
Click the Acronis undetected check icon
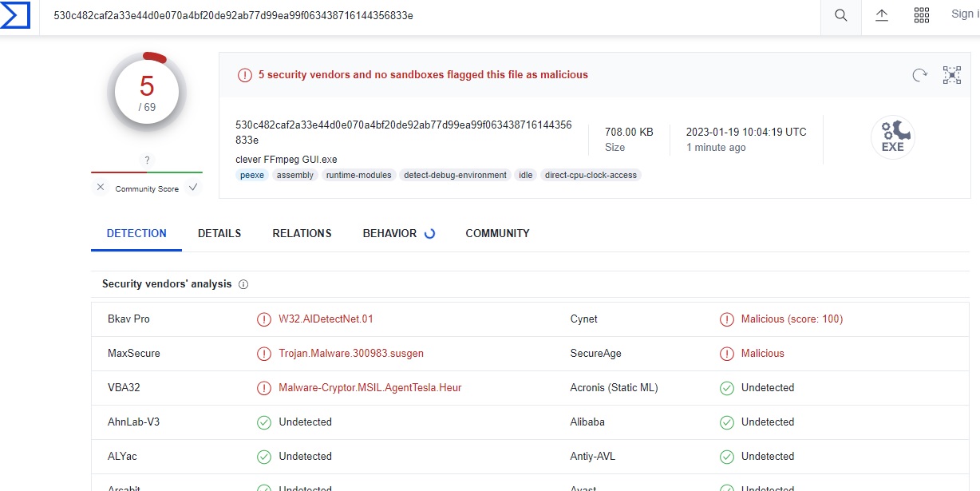pyautogui.click(x=727, y=388)
